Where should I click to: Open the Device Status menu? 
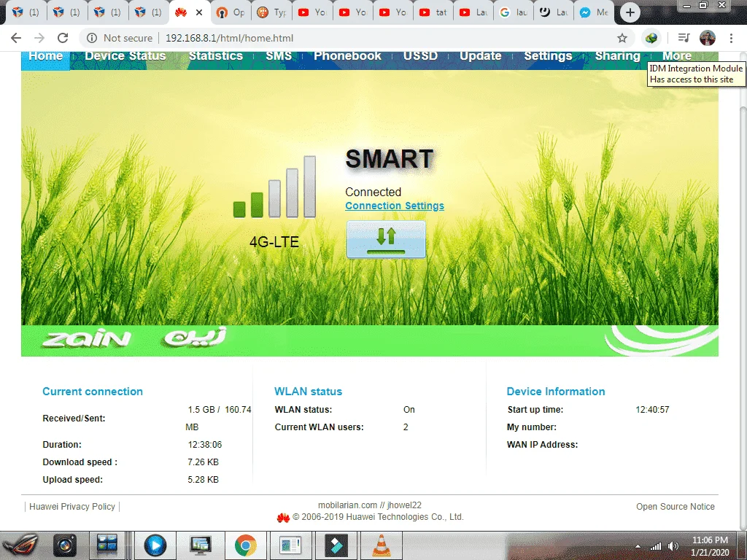coord(125,56)
